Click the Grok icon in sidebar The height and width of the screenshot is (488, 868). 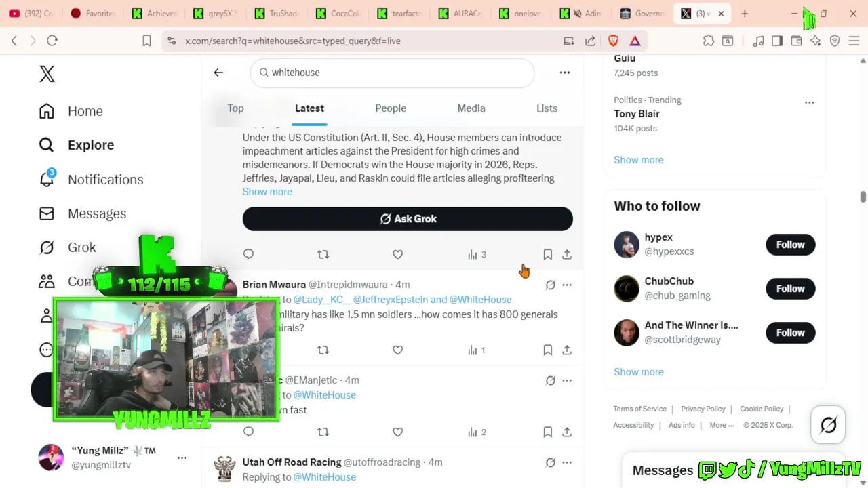46,247
